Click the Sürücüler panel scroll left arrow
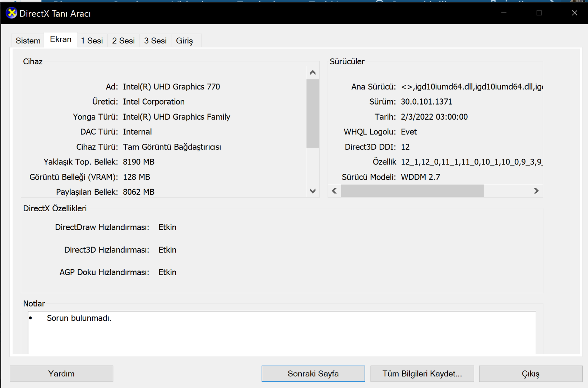Screen dimensions: 588x388 click(x=334, y=191)
